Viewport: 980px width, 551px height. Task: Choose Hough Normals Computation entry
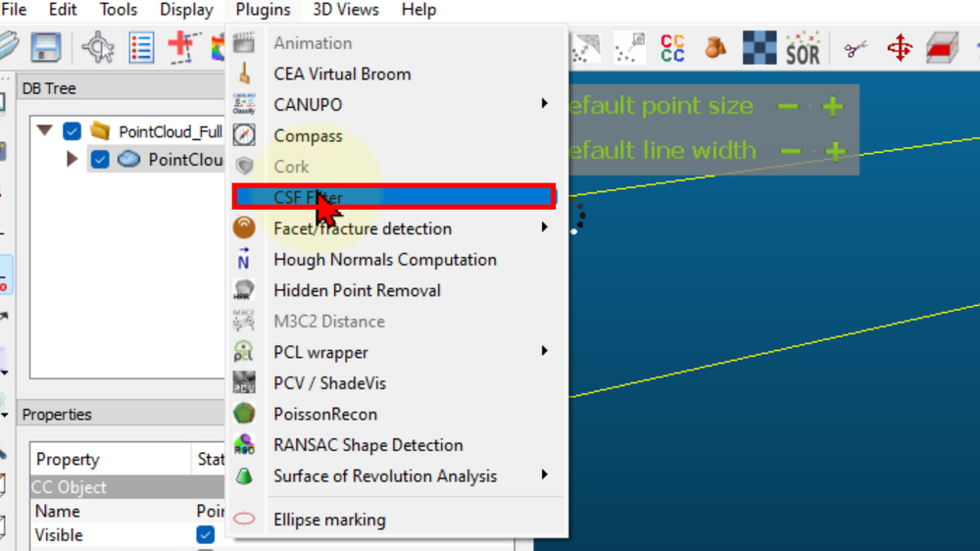tap(385, 260)
